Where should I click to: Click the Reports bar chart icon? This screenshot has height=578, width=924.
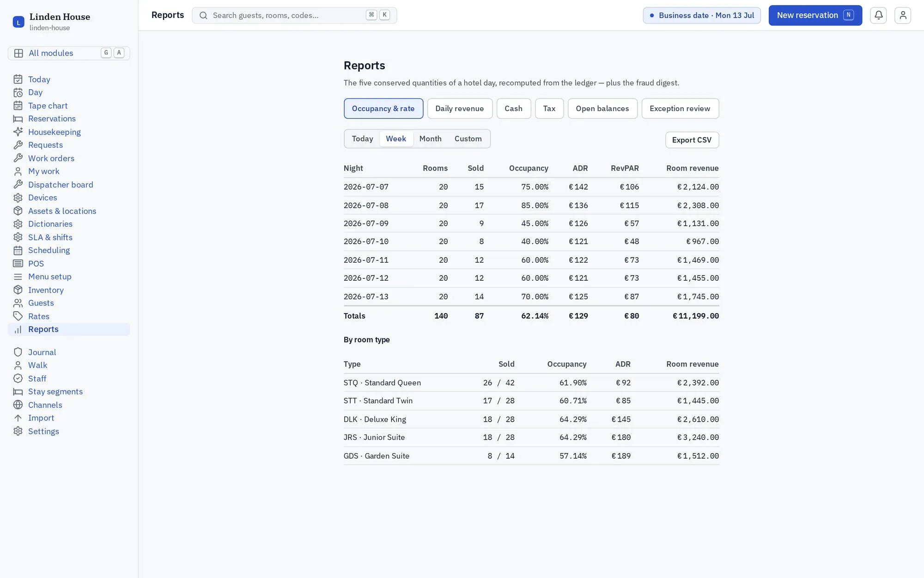(18, 330)
